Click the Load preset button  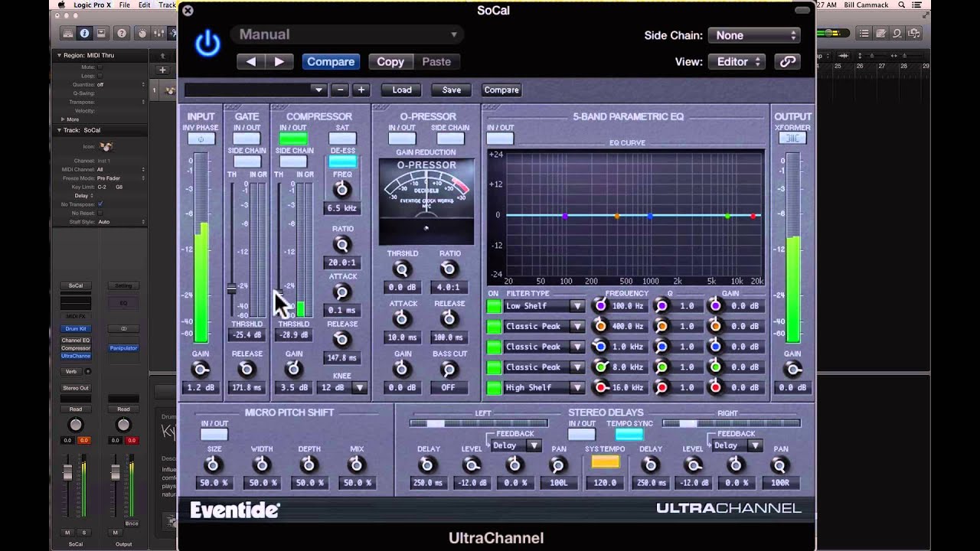402,90
